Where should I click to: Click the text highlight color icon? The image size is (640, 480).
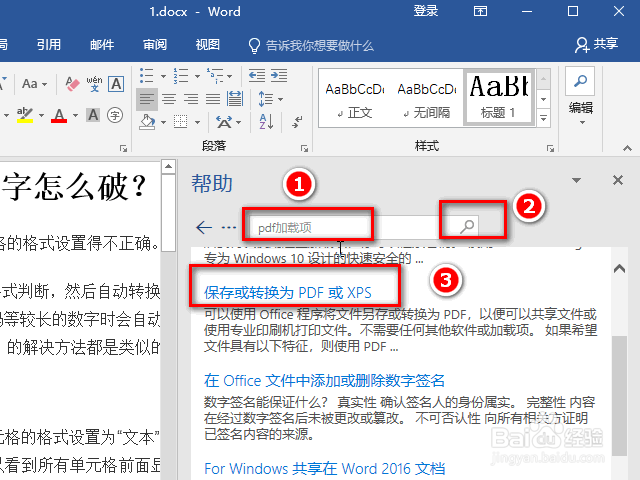tap(25, 115)
